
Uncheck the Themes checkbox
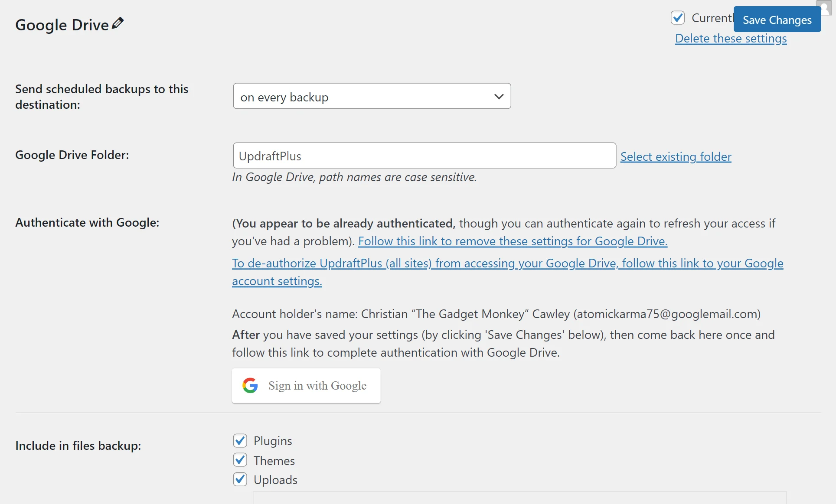pyautogui.click(x=240, y=460)
